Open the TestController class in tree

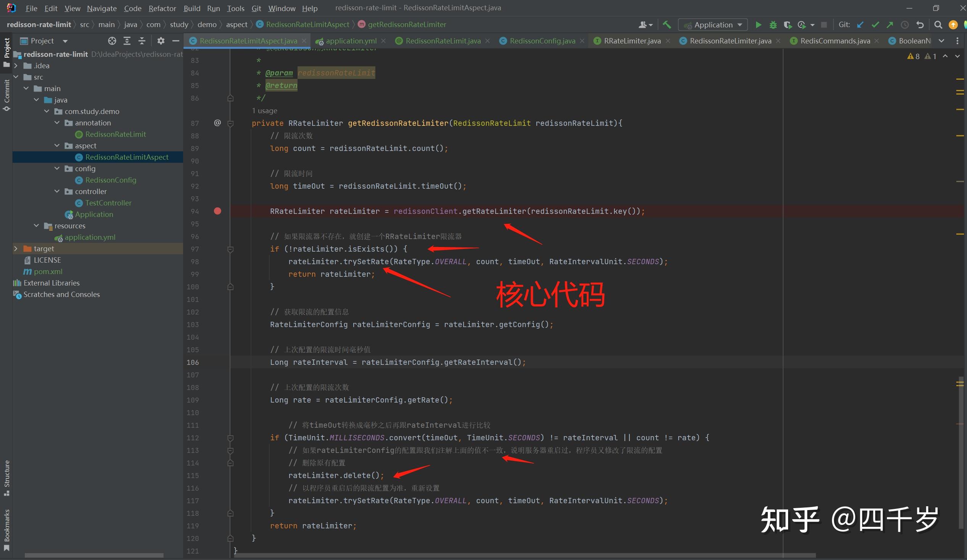(108, 203)
